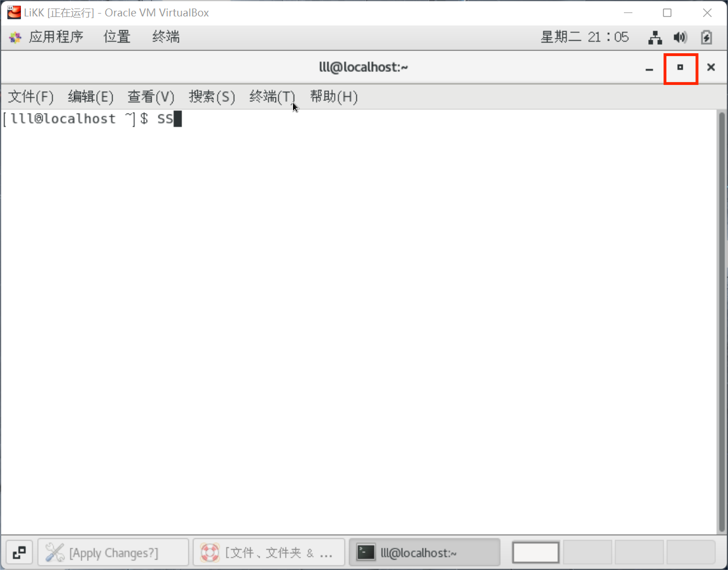Viewport: 728px width, 570px height.
Task: Minimize the VirtualBox host window
Action: tap(627, 12)
